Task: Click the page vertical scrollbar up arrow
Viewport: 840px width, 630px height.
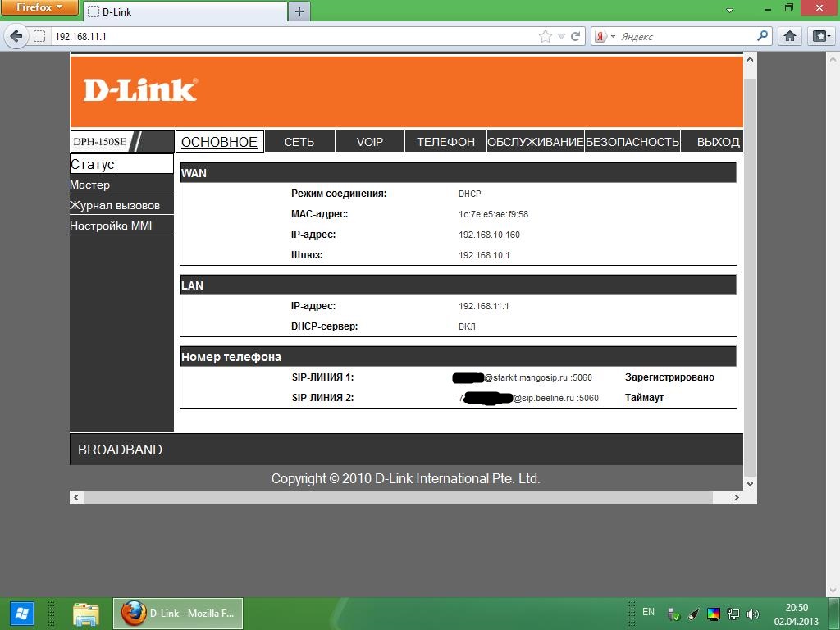Action: tap(750, 59)
